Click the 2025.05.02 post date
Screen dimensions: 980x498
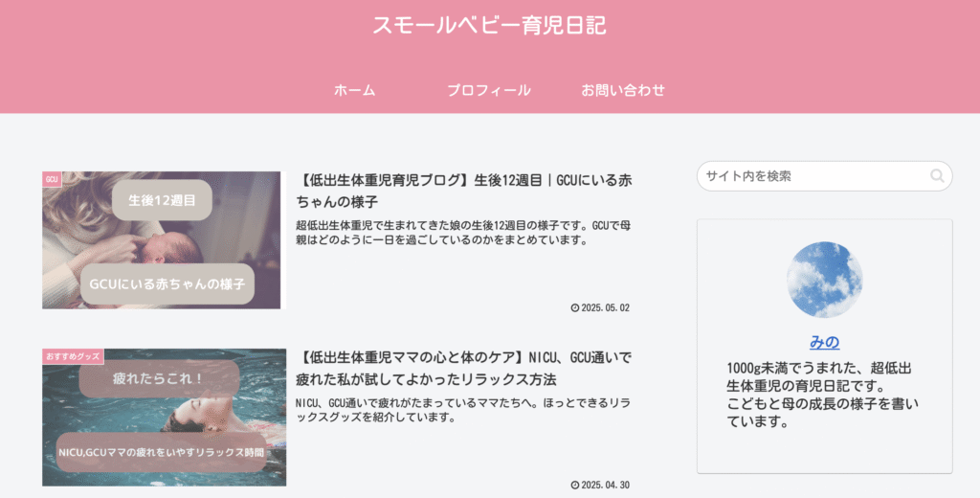pos(605,307)
